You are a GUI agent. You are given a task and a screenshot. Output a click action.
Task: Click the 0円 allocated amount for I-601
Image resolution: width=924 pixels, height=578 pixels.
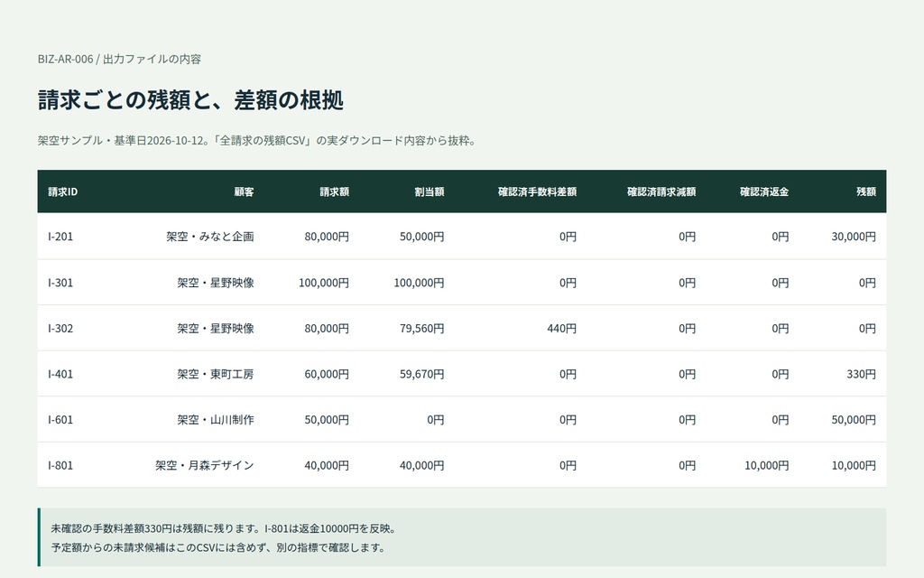(436, 419)
